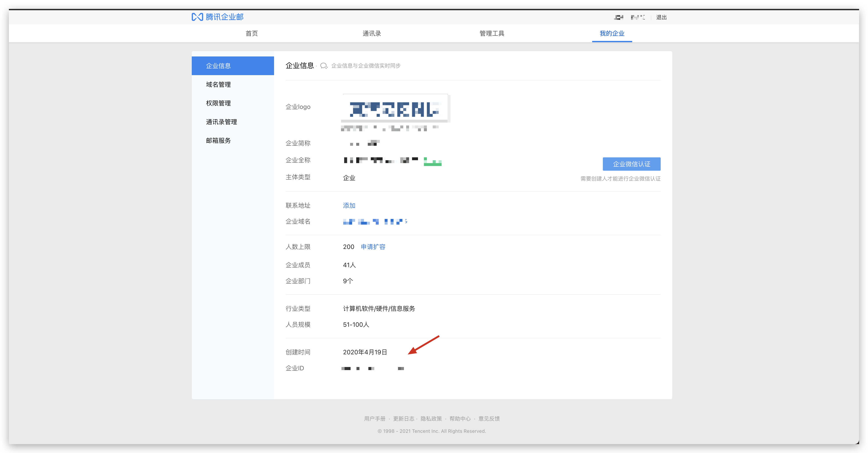Viewport: 868px width, 453px height.
Task: Click the 申请扩容 link
Action: (x=373, y=247)
